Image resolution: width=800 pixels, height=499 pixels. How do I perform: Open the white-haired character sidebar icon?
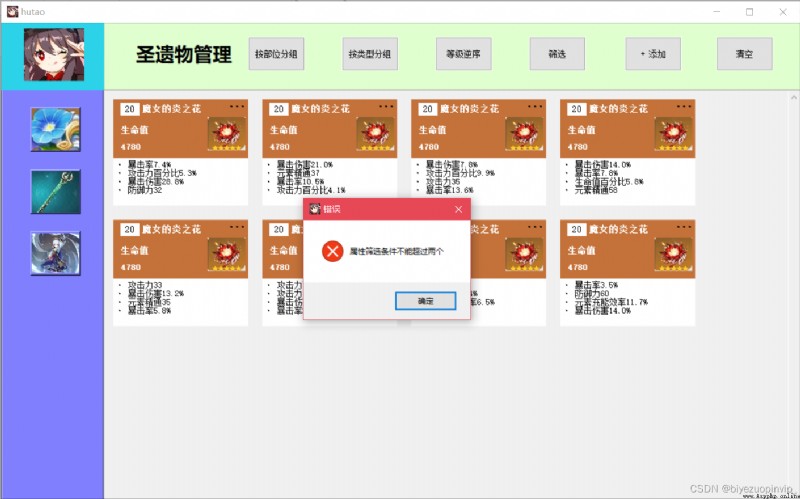coord(56,254)
